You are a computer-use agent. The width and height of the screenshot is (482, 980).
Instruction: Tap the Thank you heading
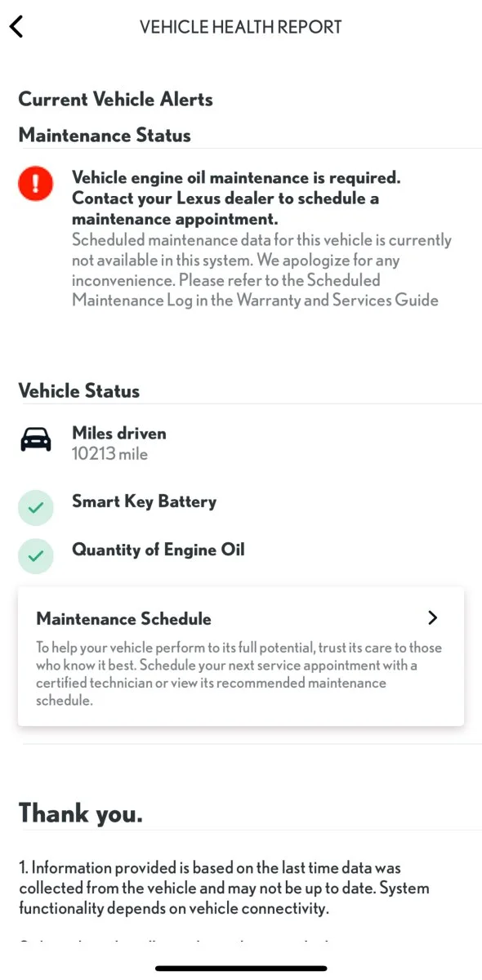[x=81, y=813]
